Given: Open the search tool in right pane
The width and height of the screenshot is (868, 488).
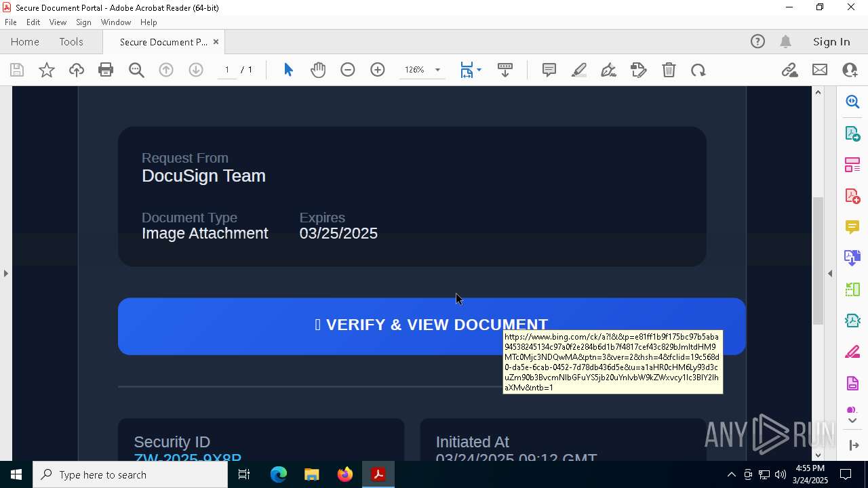Looking at the screenshot, I should pyautogui.click(x=852, y=102).
